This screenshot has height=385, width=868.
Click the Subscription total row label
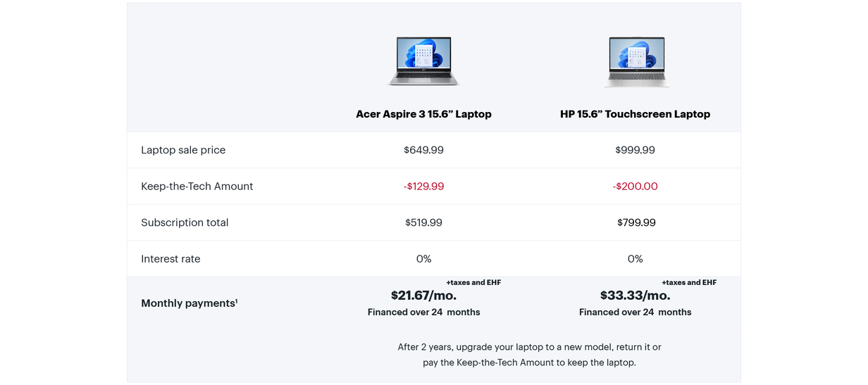pyautogui.click(x=185, y=222)
